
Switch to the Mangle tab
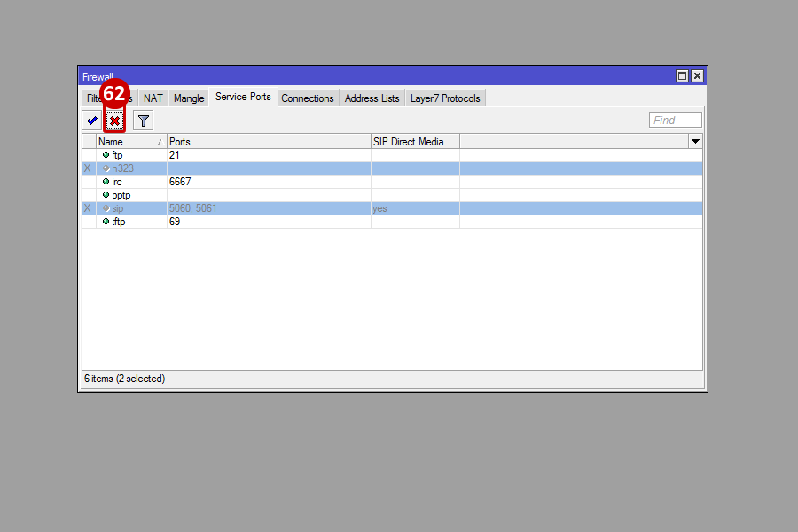[x=189, y=98]
